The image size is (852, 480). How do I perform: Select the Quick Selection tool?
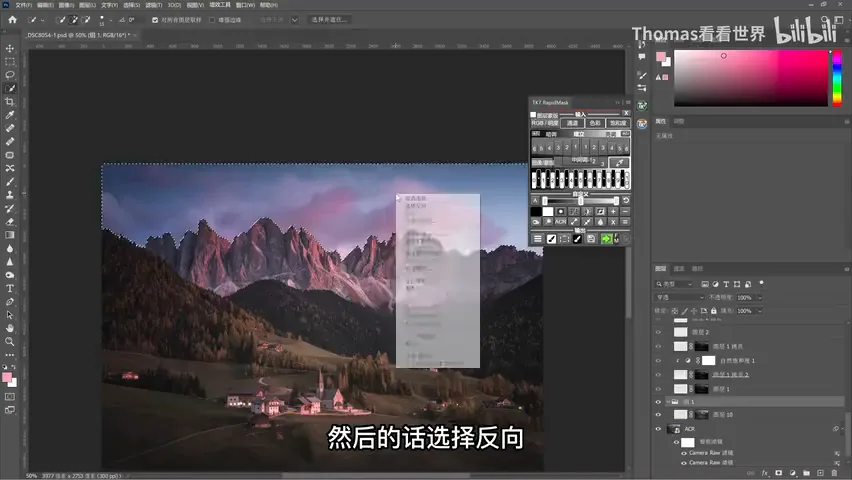[x=10, y=88]
